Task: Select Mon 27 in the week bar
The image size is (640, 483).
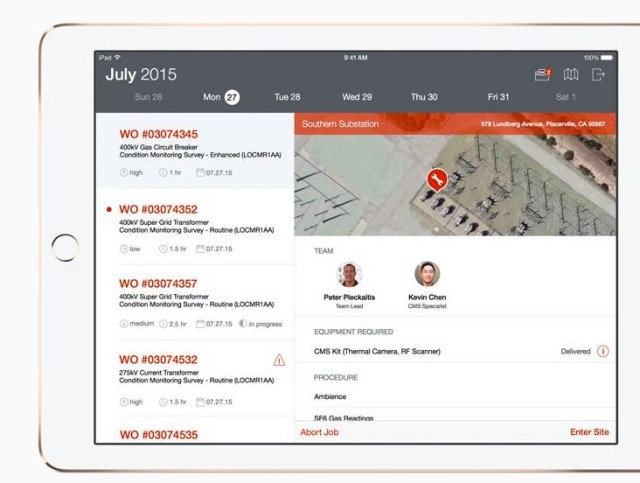Action: pos(221,97)
